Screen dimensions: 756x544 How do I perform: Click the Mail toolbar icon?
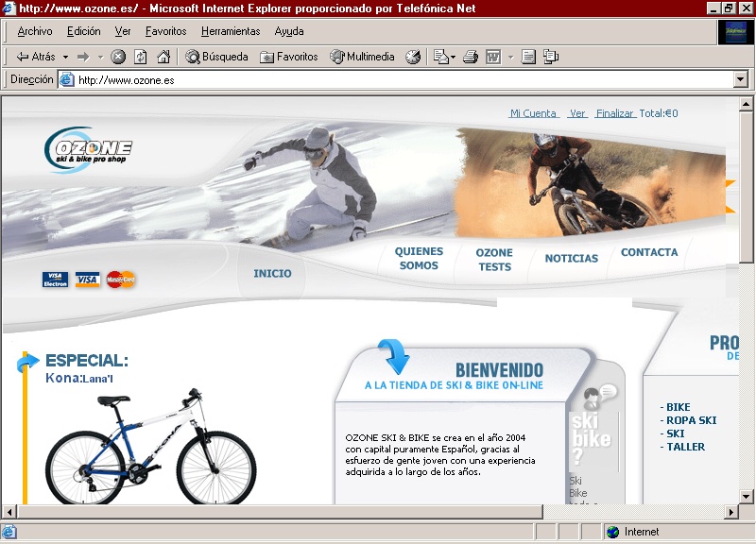click(443, 57)
